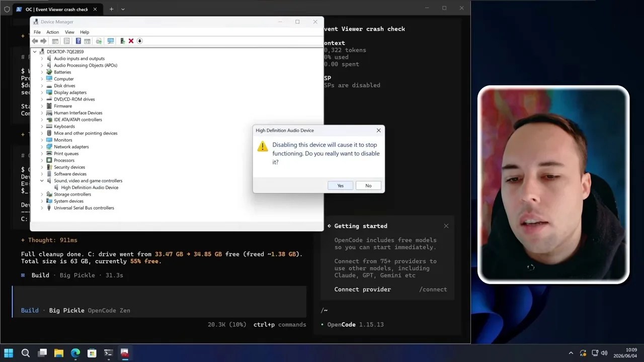The image size is (644, 362).
Task: Select the Firmware category row
Action: 63,106
